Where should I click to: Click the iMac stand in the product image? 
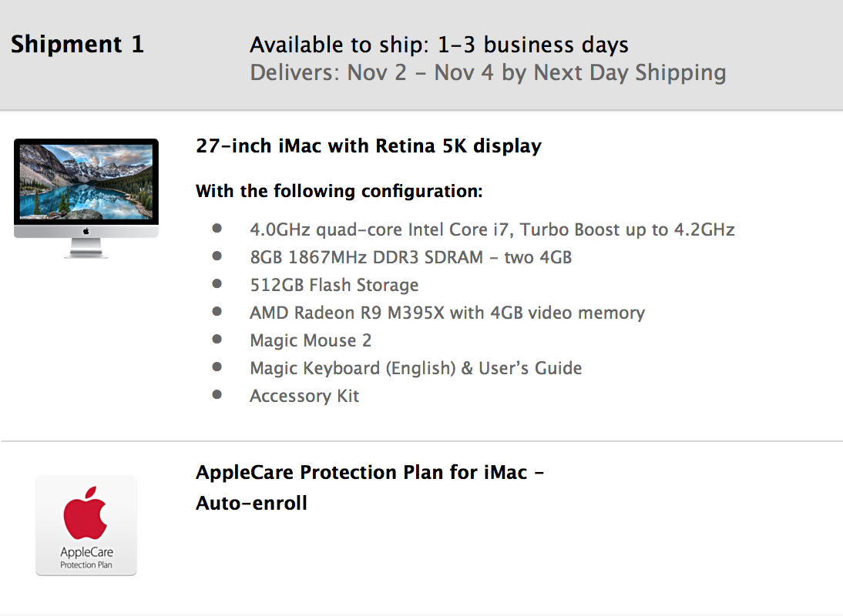tap(86, 247)
